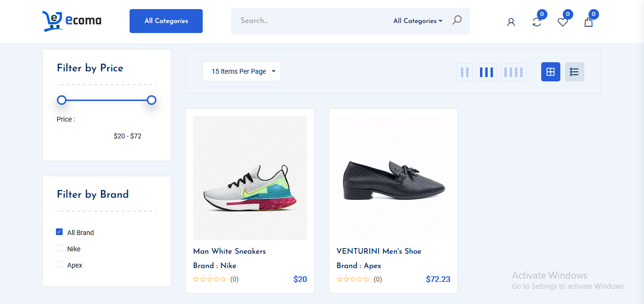Open the user account icon
This screenshot has width=644, height=304.
click(x=511, y=22)
